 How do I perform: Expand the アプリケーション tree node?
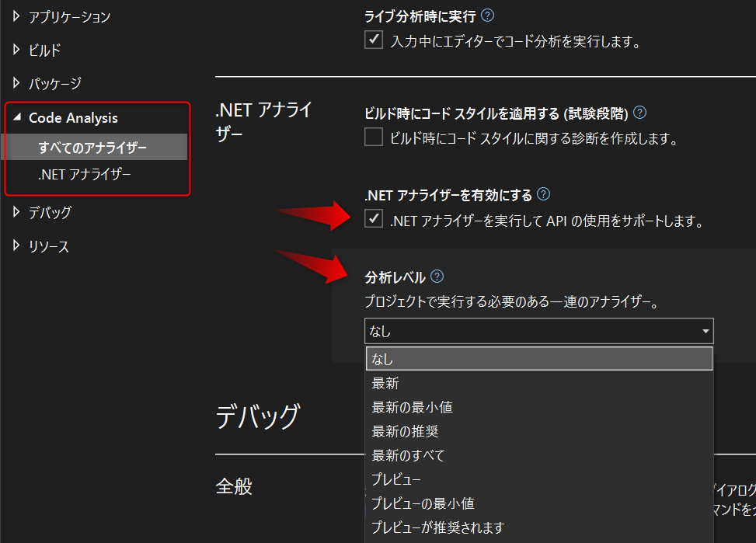[17, 16]
